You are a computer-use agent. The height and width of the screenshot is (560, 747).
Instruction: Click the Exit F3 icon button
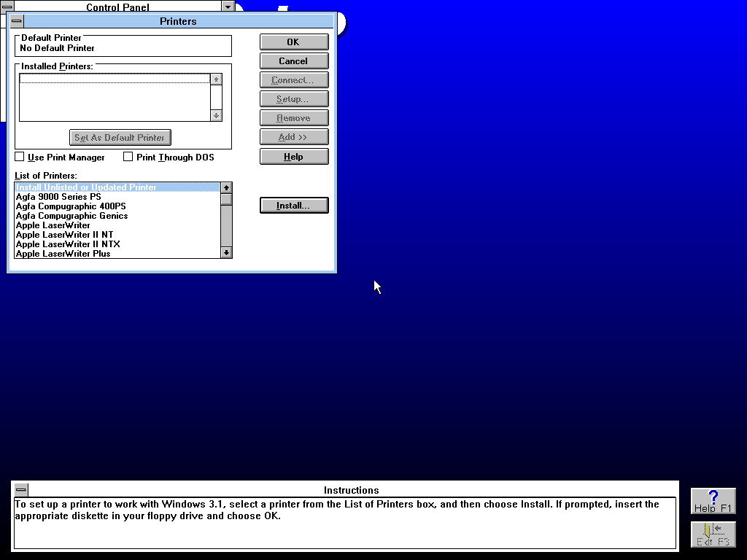click(713, 534)
